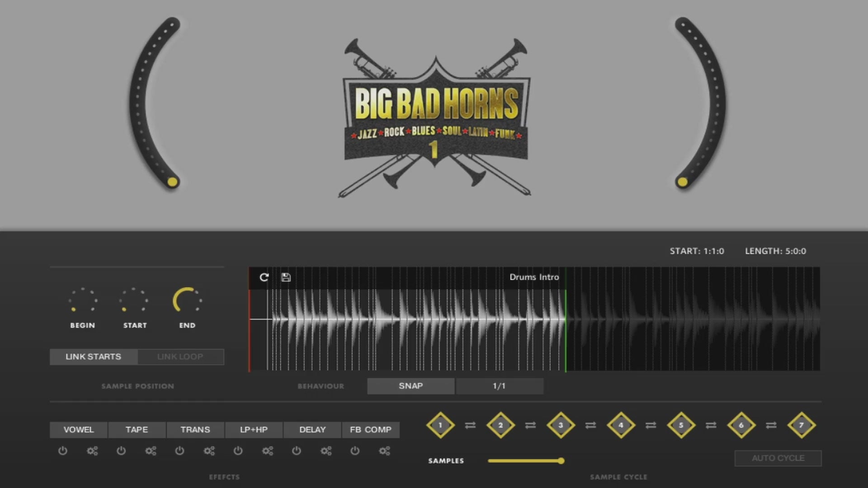This screenshot has width=868, height=488.
Task: Open the TAPE effect settings gears
Action: click(151, 450)
